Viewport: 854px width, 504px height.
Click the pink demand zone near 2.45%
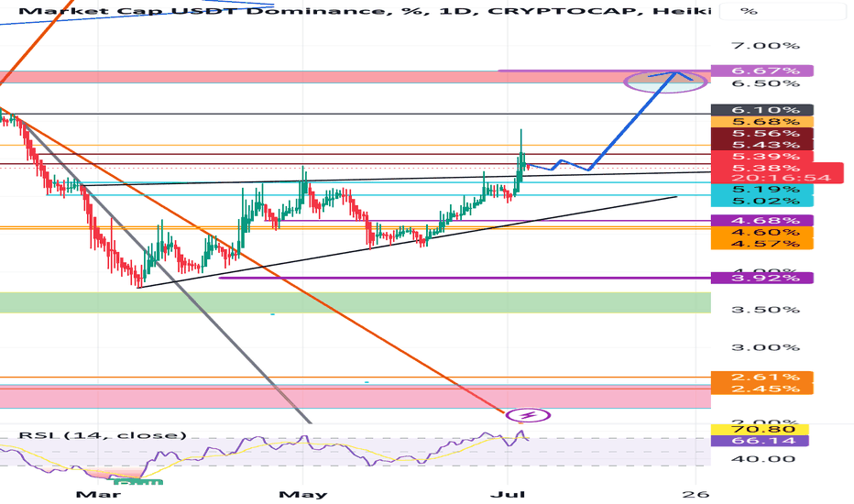point(356,397)
